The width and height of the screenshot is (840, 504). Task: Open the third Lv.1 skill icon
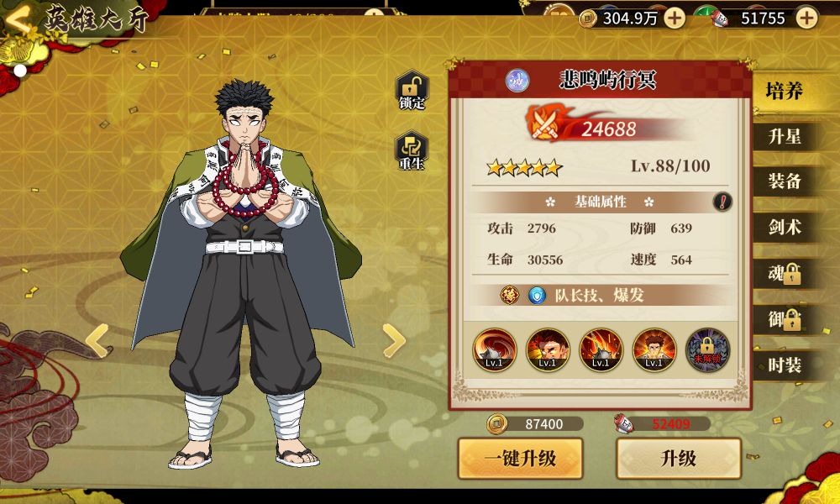click(601, 349)
